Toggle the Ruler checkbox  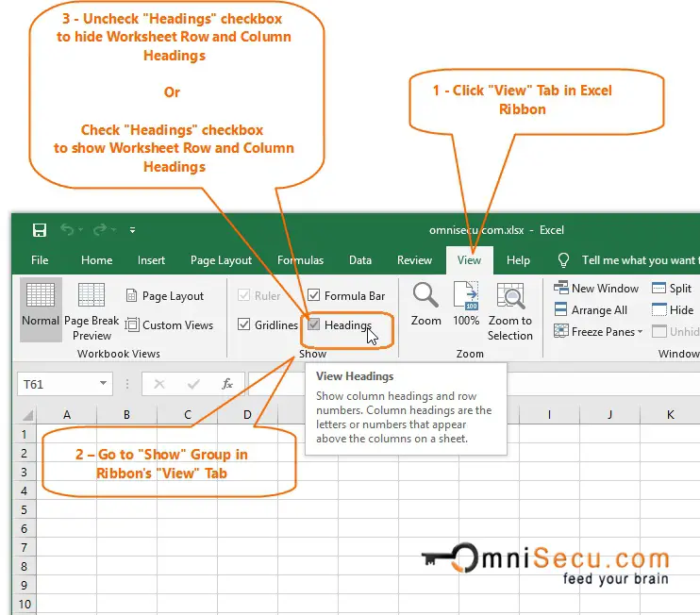243,295
